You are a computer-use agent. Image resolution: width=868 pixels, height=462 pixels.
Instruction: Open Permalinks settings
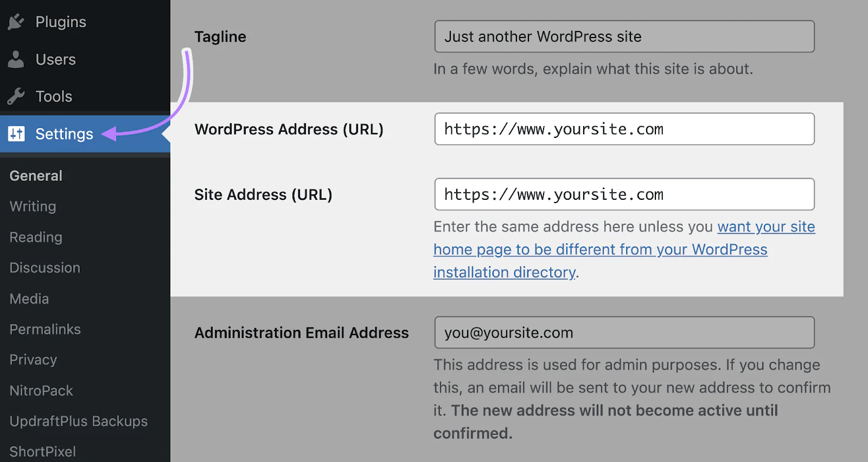coord(45,329)
